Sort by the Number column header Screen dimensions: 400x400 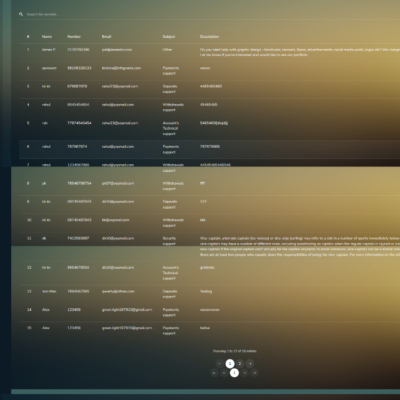(x=74, y=37)
